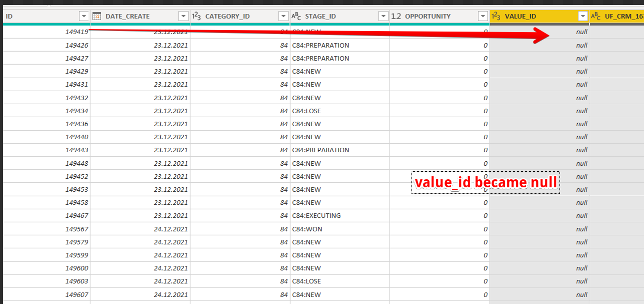Viewport: 644px width, 304px height.
Task: Click date 24.12.2021 in row 149567
Action: (171, 229)
